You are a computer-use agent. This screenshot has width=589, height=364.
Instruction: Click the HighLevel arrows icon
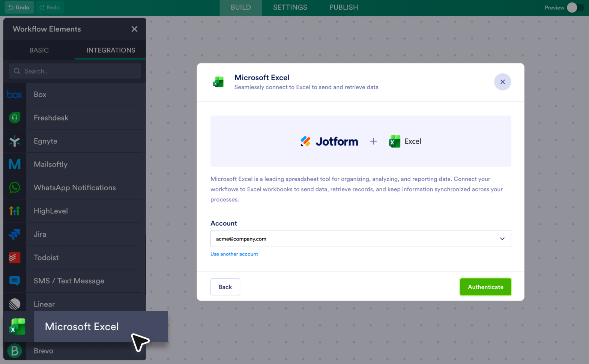[15, 211]
